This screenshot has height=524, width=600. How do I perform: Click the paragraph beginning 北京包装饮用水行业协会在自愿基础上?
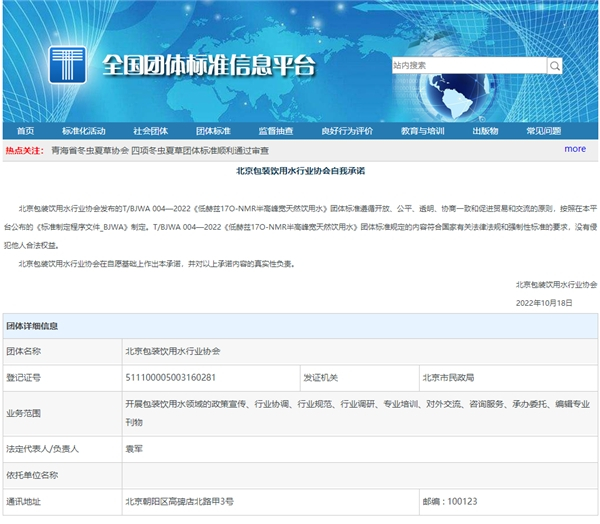[157, 264]
